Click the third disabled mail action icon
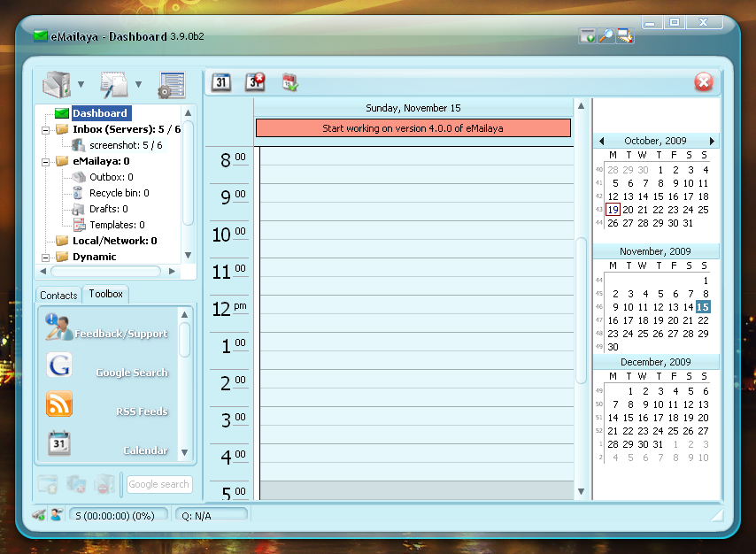Screen dimensions: 756x554 104,484
